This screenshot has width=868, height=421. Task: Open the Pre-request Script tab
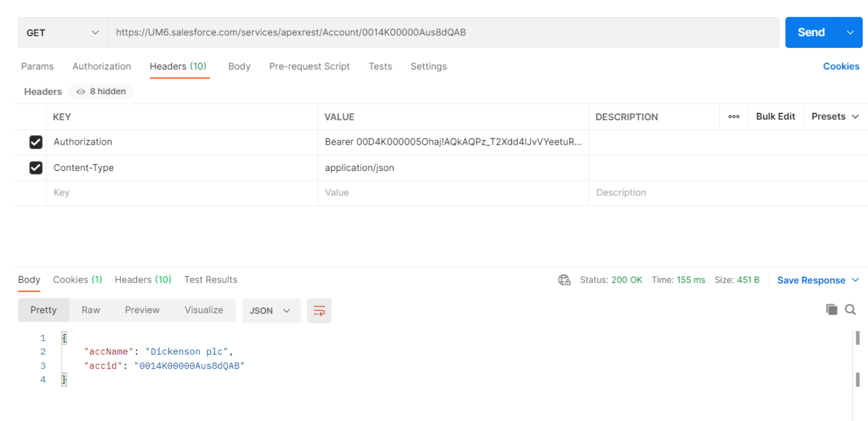309,66
